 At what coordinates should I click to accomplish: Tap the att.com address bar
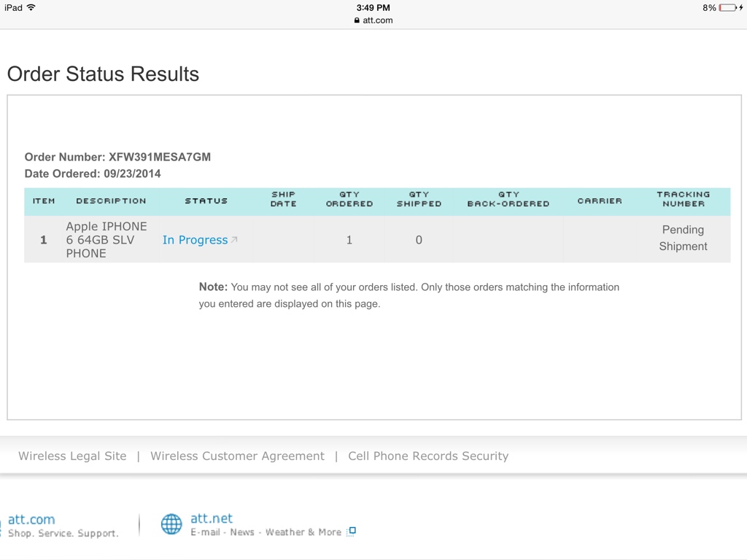click(x=373, y=20)
